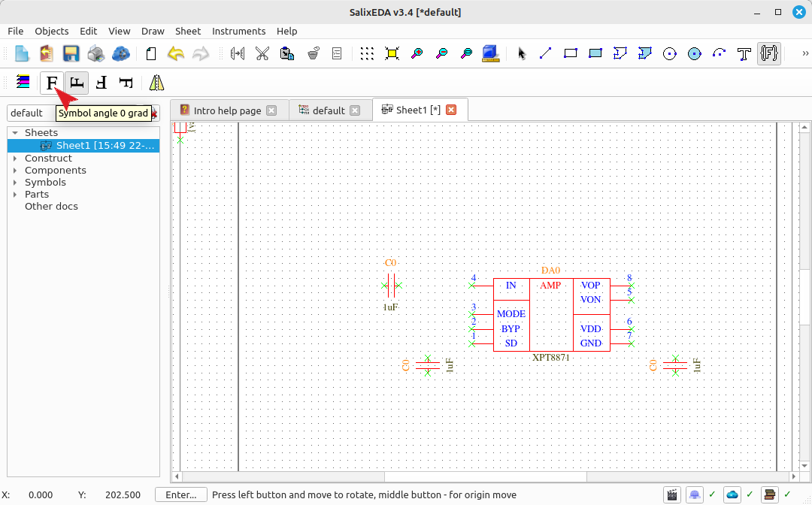Set symbol rotation with upside-down F

pyautogui.click(x=101, y=83)
